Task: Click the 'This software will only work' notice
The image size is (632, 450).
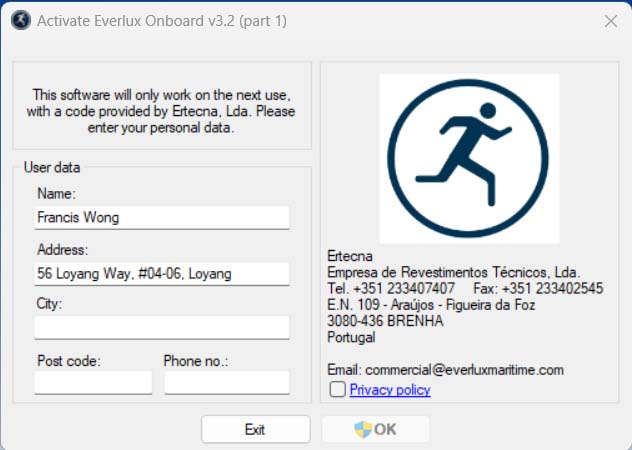Action: click(161, 111)
